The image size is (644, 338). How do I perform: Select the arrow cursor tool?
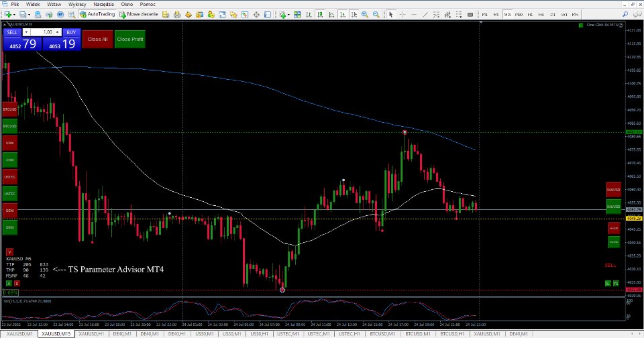point(390,14)
